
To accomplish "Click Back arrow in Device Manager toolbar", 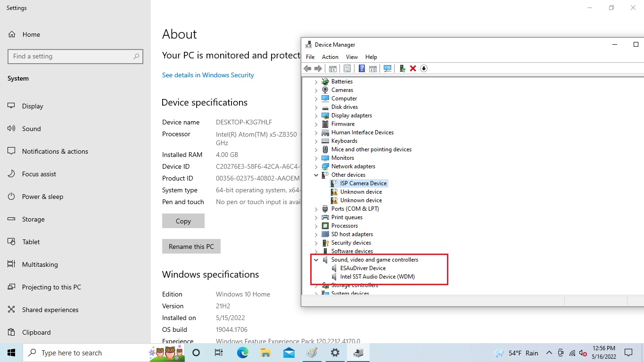I will pyautogui.click(x=307, y=68).
